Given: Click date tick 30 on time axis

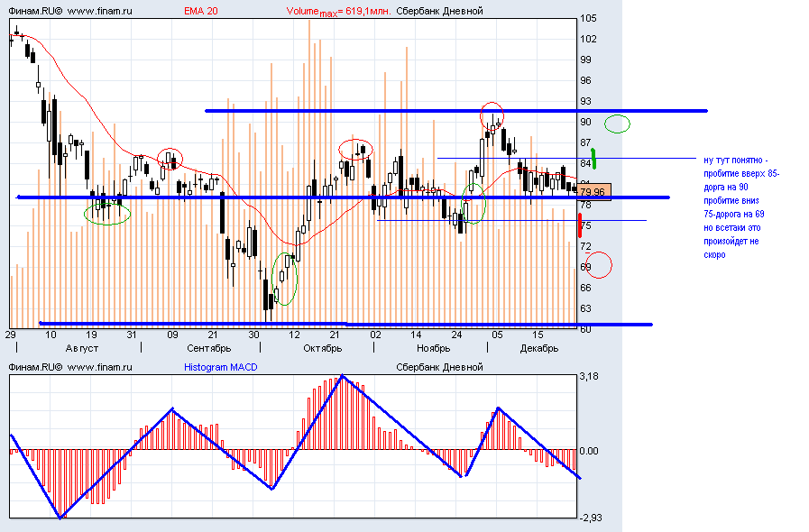Looking at the screenshot, I should click(253, 335).
